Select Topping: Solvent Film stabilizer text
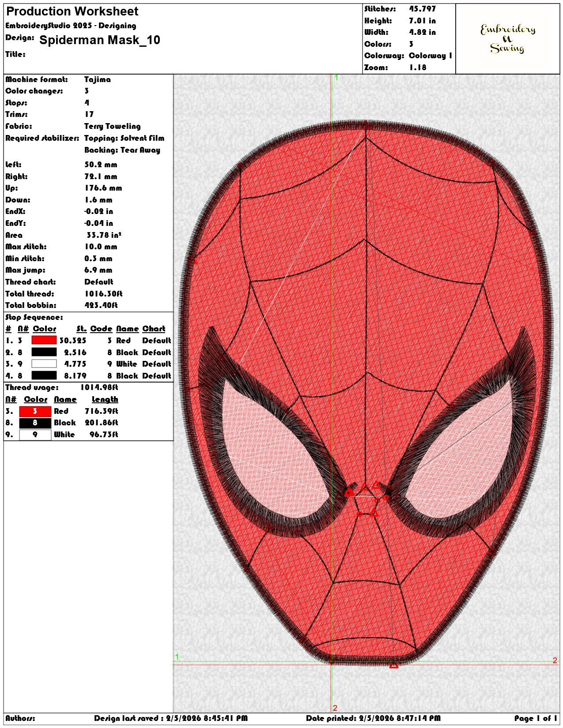The width and height of the screenshot is (563, 728). click(x=124, y=138)
